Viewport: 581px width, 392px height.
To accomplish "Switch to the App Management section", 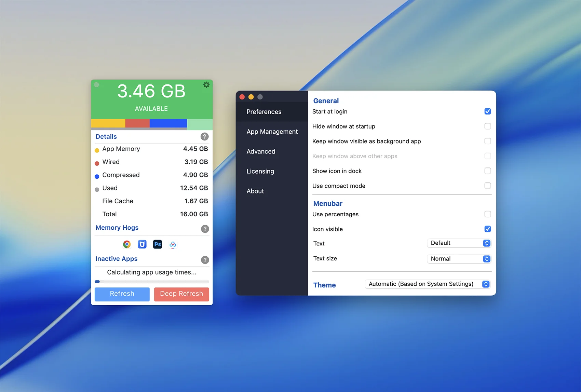I will point(272,132).
